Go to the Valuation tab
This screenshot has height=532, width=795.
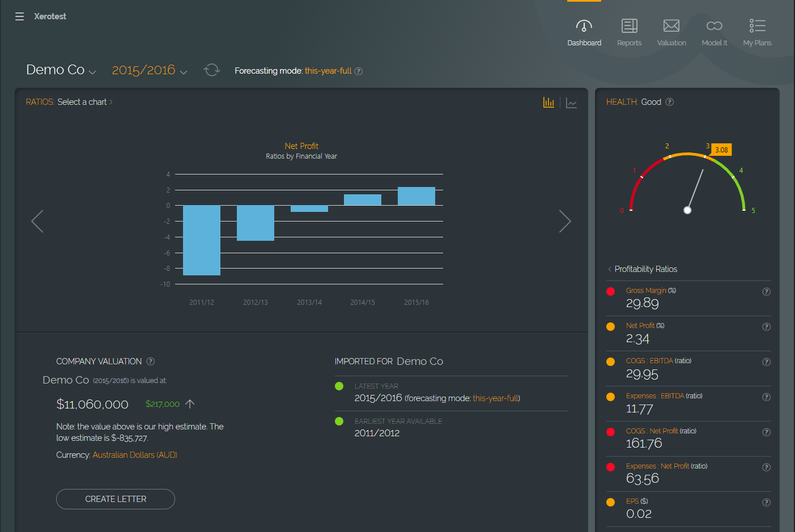coord(671,32)
